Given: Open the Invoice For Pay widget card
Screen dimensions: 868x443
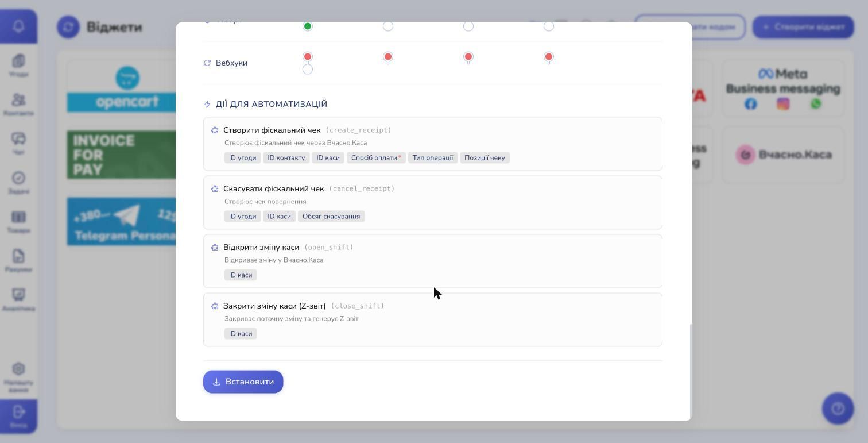Looking at the screenshot, I should [x=121, y=155].
